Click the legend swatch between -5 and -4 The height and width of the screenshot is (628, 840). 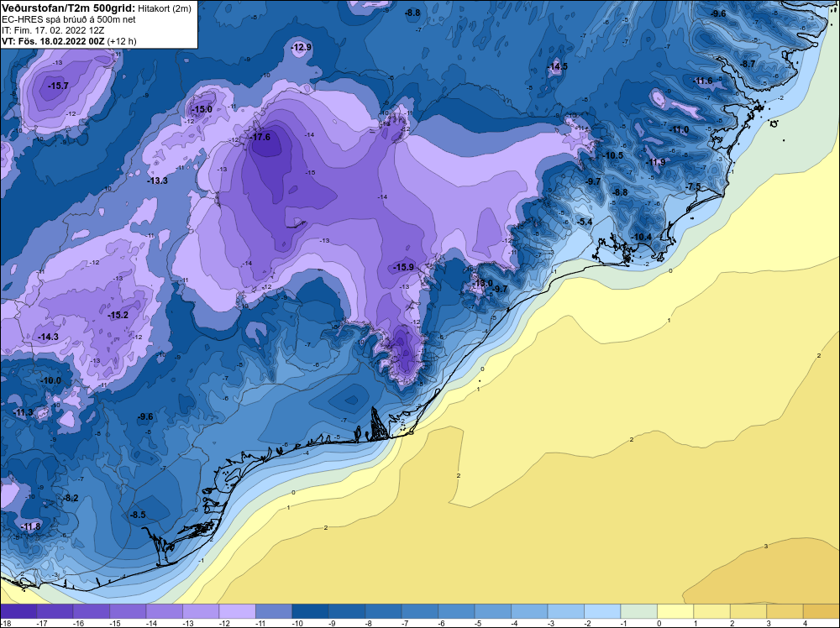pyautogui.click(x=493, y=611)
